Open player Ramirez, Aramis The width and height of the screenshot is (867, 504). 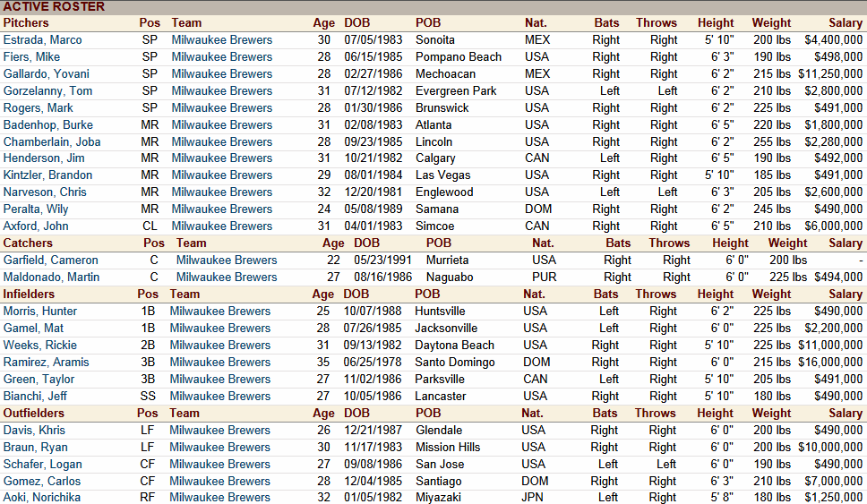coord(47,363)
